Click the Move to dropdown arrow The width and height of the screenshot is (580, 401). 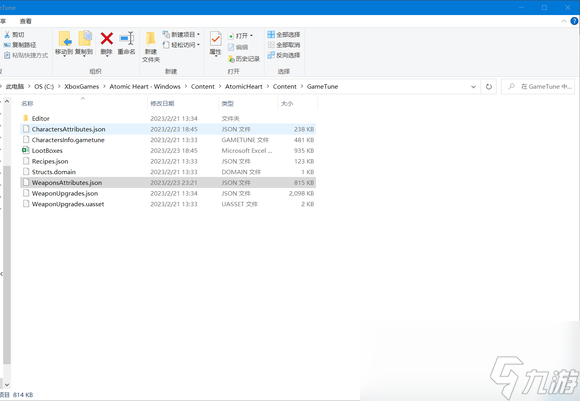click(64, 56)
